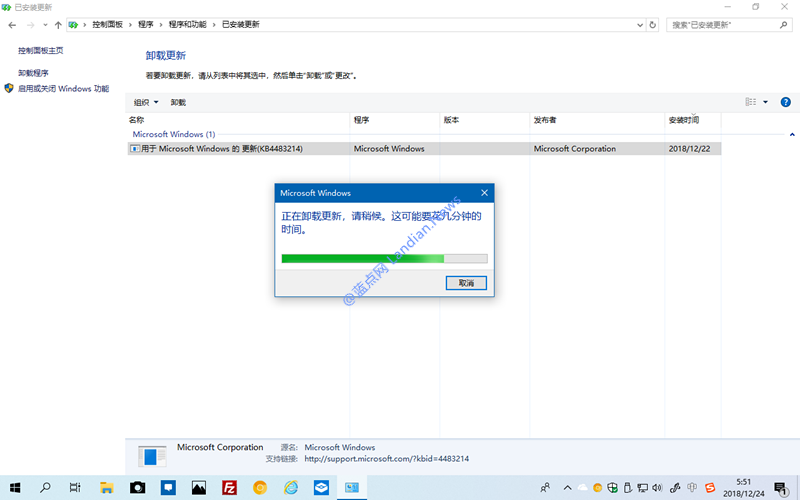Open the orange circle browser on taskbar
Viewport: 800px width, 500px height.
(x=260, y=488)
